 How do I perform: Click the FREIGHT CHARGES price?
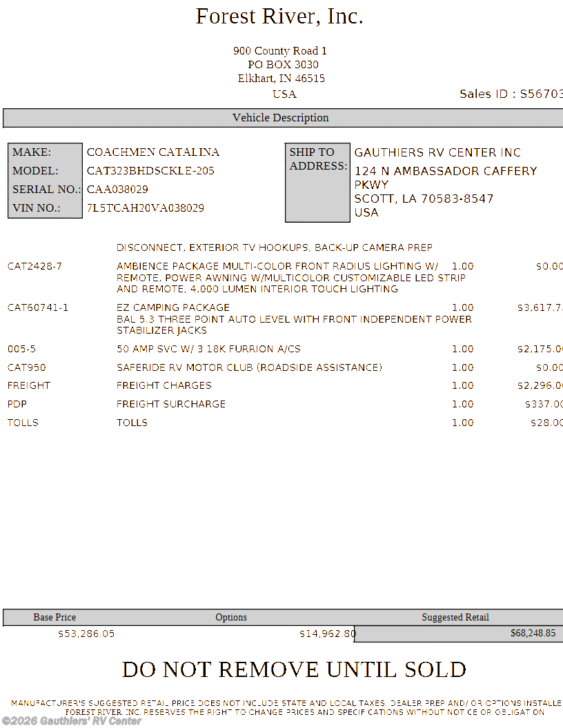coord(540,385)
